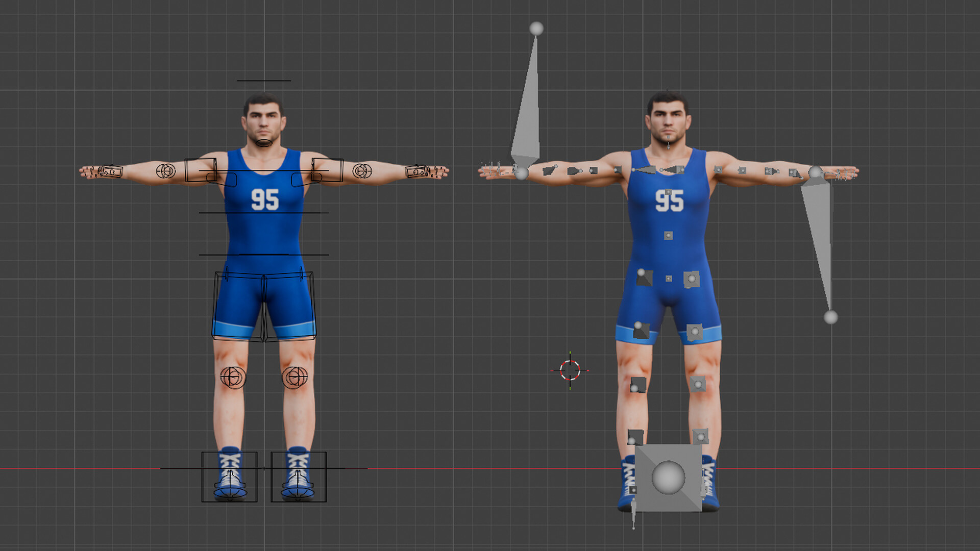980x551 pixels.
Task: Select the foot box control around the screen-right shoe
Action: (x=299, y=477)
